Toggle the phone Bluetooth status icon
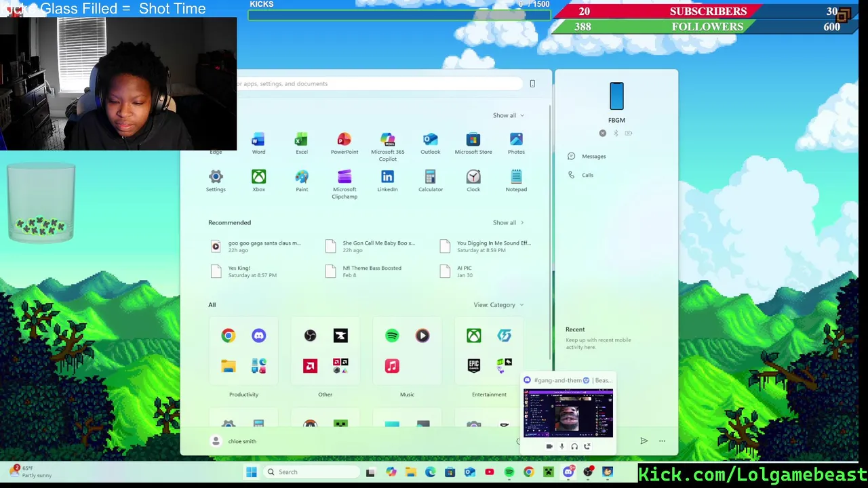Screen dimensions: 868x488 (x=616, y=134)
